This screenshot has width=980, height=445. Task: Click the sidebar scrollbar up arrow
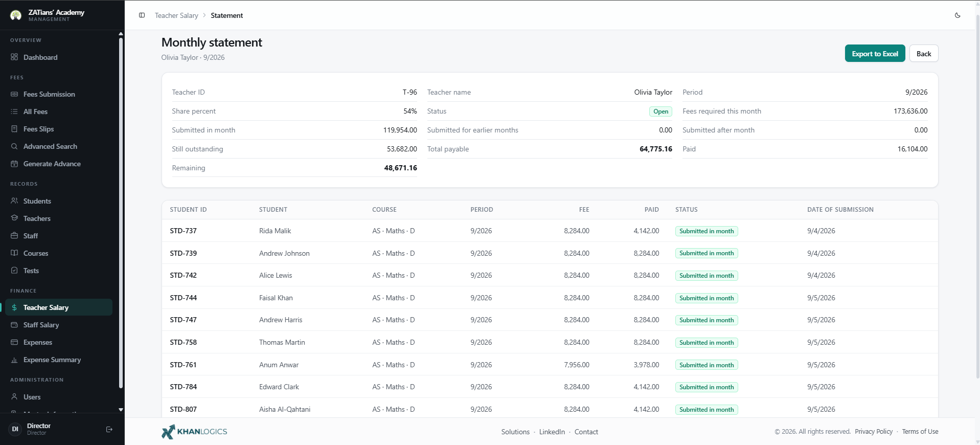click(121, 34)
